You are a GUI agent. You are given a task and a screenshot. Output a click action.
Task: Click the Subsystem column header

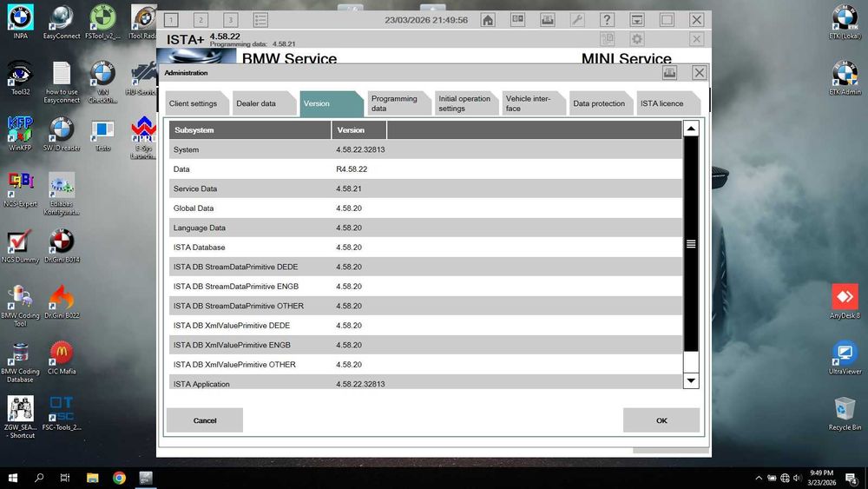pyautogui.click(x=250, y=130)
